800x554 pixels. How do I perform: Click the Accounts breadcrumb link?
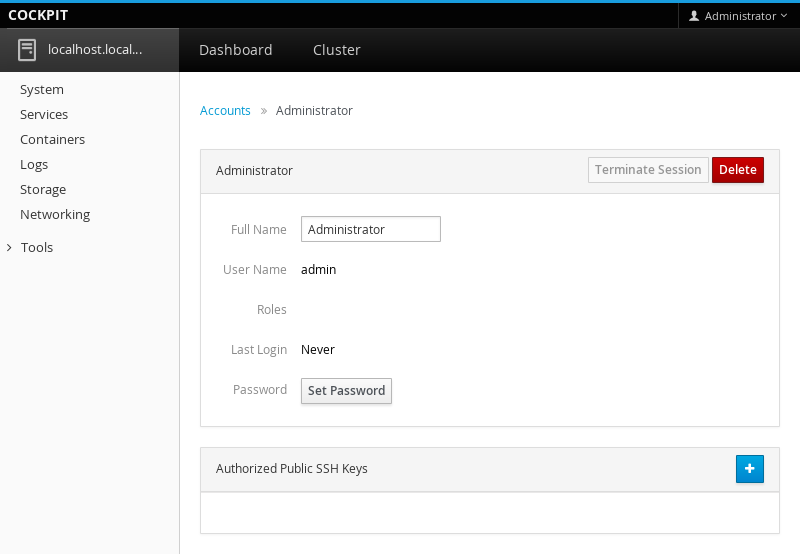[x=225, y=111]
